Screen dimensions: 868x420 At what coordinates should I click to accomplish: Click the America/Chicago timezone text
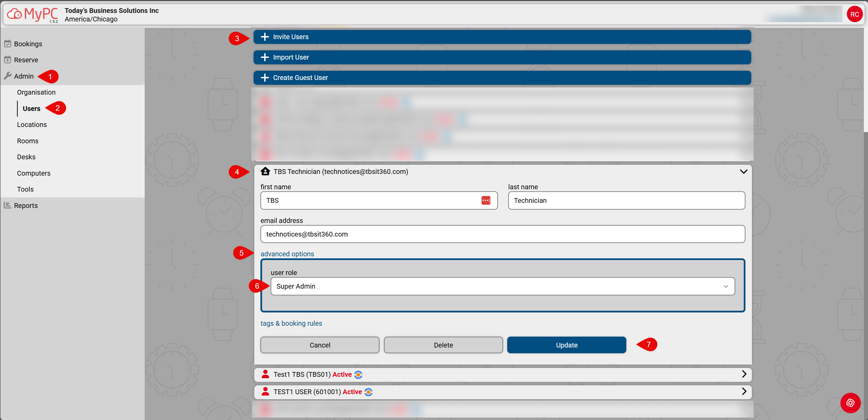tap(91, 19)
